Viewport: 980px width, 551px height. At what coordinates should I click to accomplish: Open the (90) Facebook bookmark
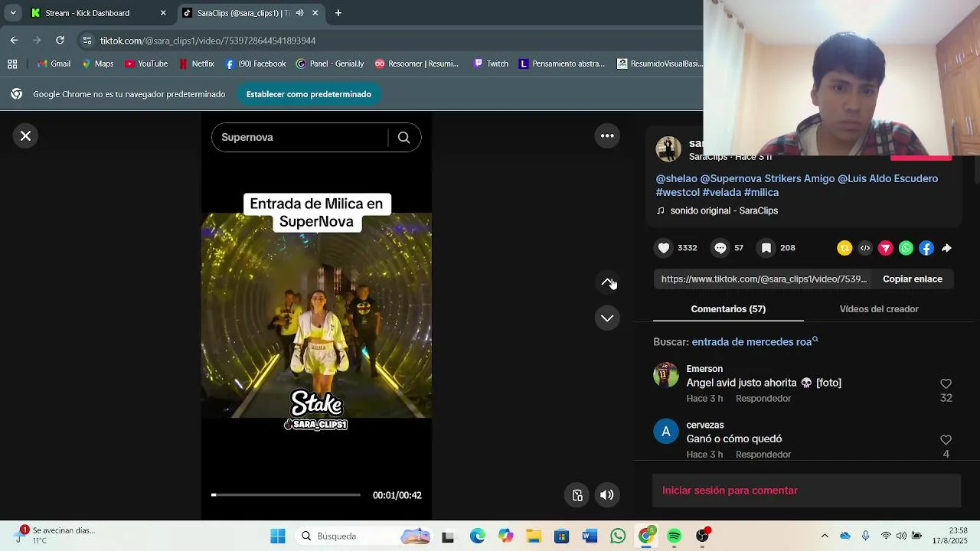(256, 64)
